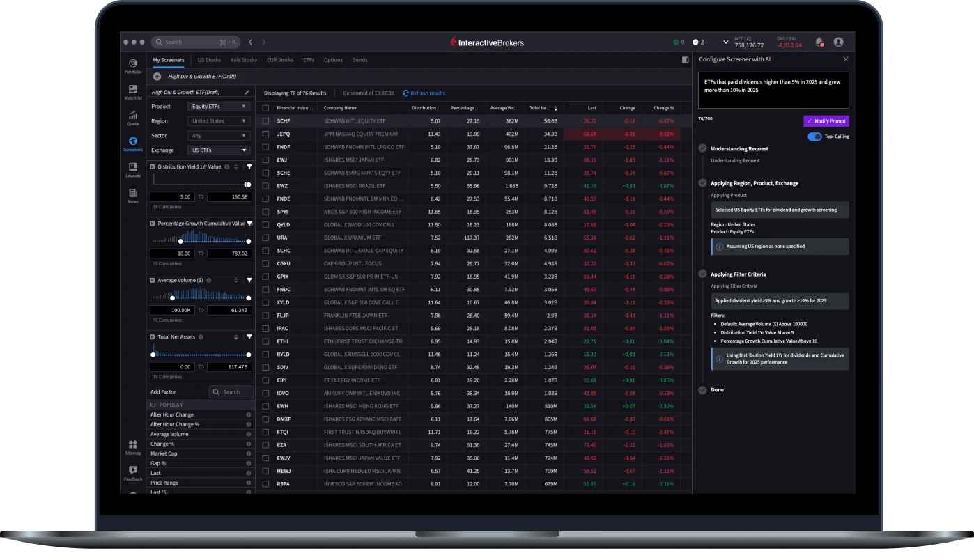Open the News sidebar icon

click(x=133, y=192)
